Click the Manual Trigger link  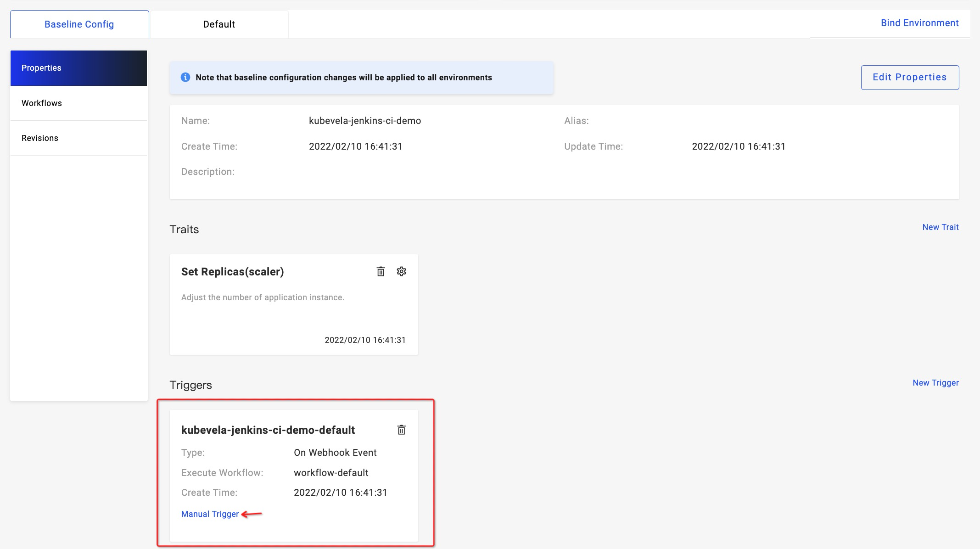coord(210,514)
